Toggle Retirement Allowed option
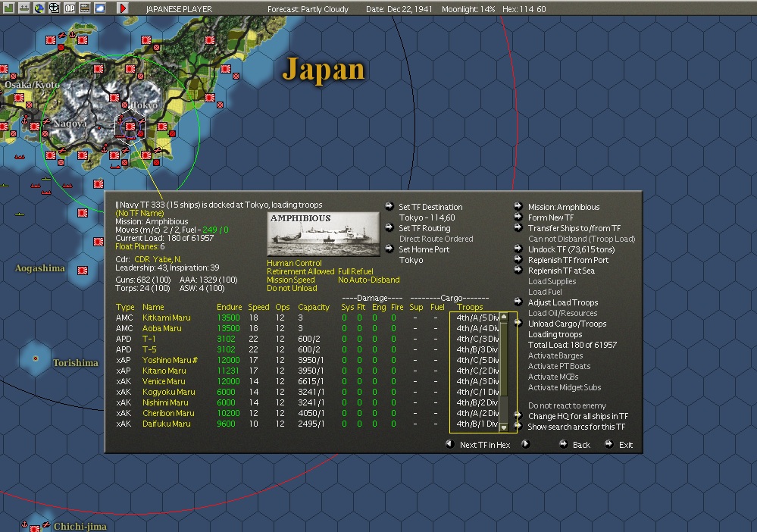Viewport: 757px width, 532px height. 300,271
